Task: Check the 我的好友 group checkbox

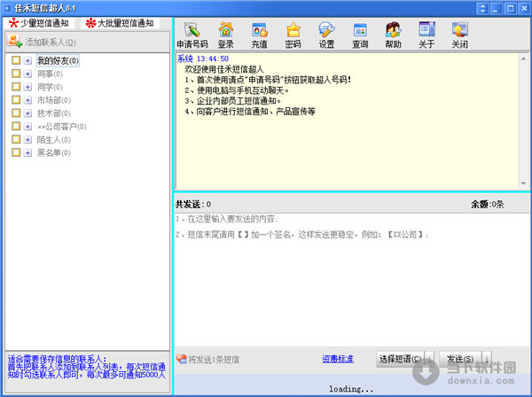Action: point(16,61)
